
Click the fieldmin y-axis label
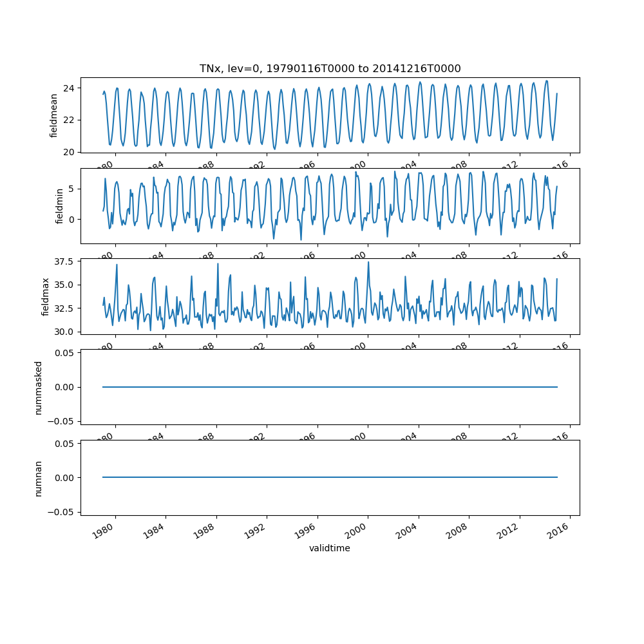point(60,206)
